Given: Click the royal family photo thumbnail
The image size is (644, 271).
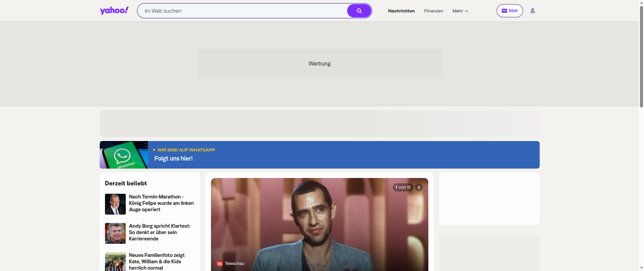Looking at the screenshot, I should click(x=115, y=262).
